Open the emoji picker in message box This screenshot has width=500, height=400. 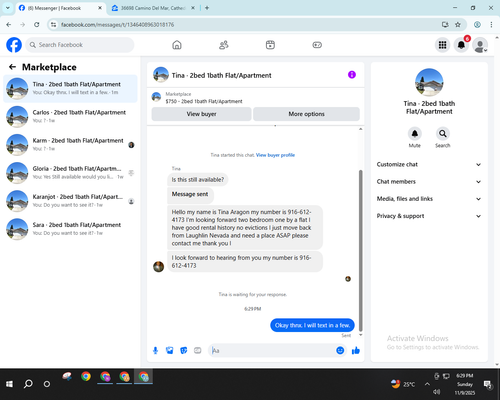coord(340,350)
